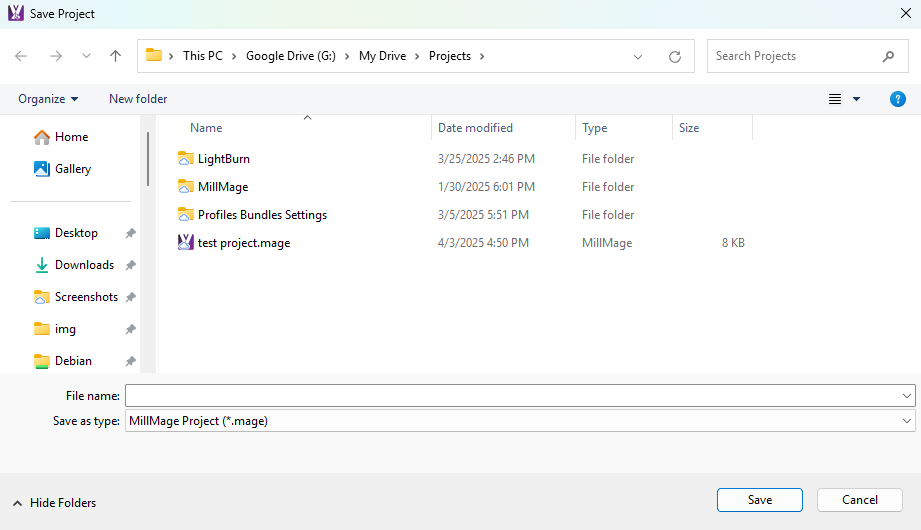The width and height of the screenshot is (921, 530).
Task: Refresh the Projects folder listing
Action: coord(675,57)
